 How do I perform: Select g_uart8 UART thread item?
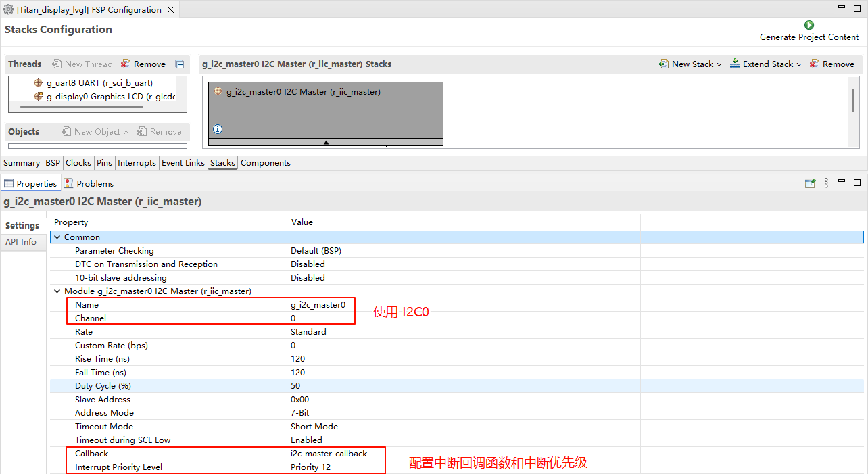[99, 83]
